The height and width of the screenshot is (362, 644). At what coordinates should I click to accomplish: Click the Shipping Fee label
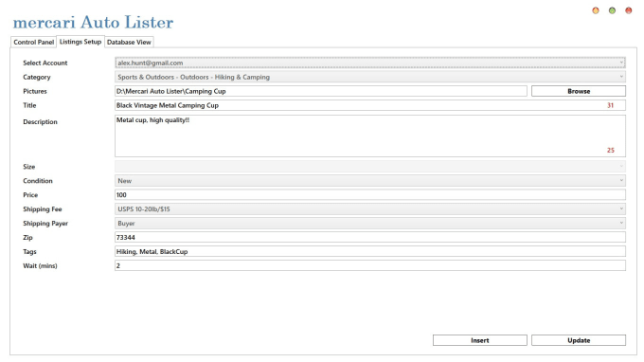click(43, 209)
